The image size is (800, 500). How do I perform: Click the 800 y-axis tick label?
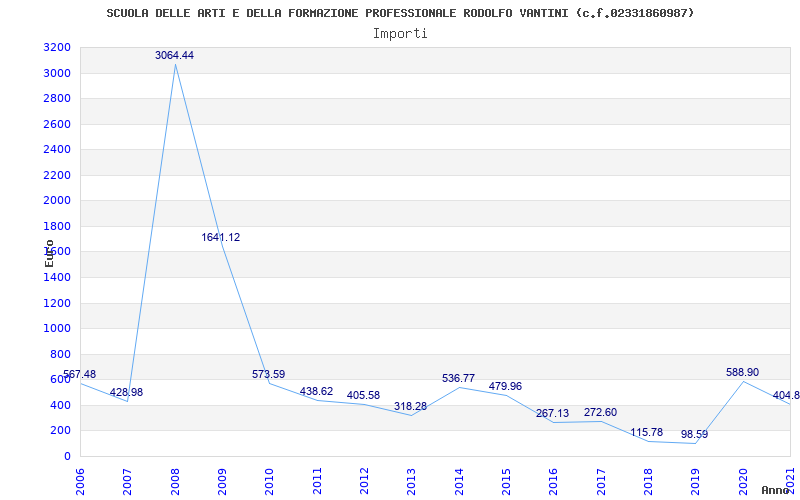(60, 354)
